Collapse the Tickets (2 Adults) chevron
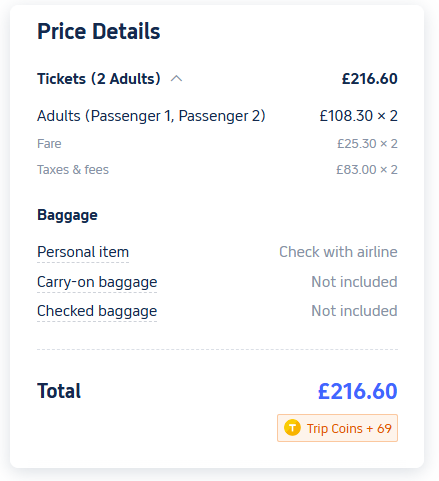The height and width of the screenshot is (481, 439). tap(176, 79)
